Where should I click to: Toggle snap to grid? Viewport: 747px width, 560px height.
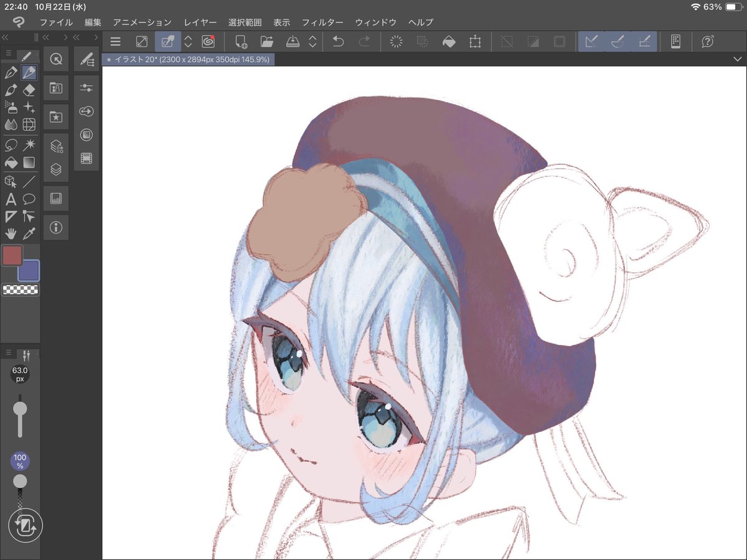(x=643, y=41)
